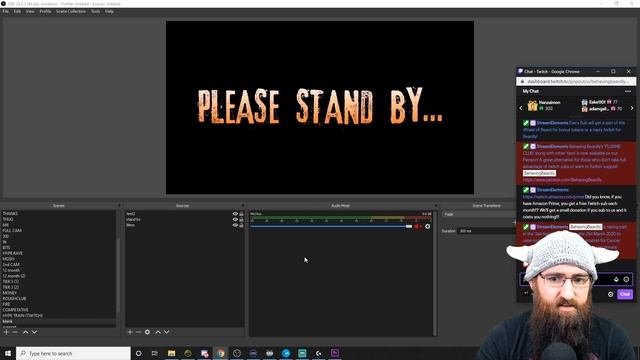The width and height of the screenshot is (640, 360).
Task: Move selected source down in Sources panel
Action: pos(167,332)
